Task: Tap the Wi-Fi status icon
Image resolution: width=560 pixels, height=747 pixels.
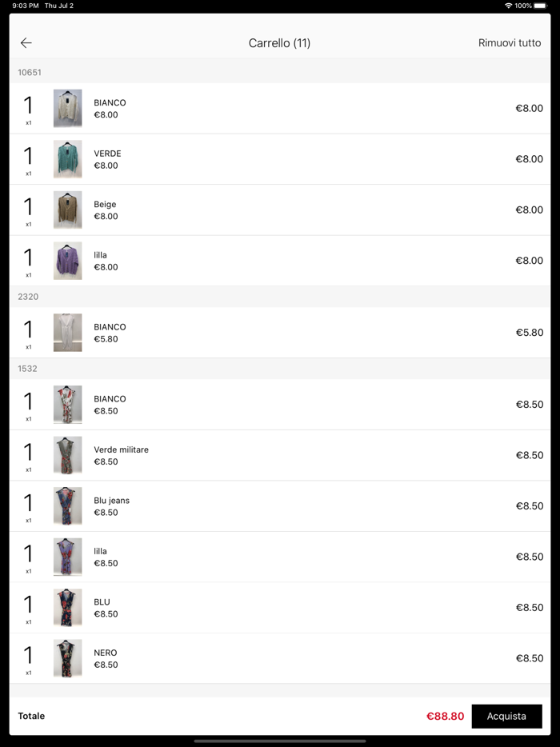Action: pos(508,6)
